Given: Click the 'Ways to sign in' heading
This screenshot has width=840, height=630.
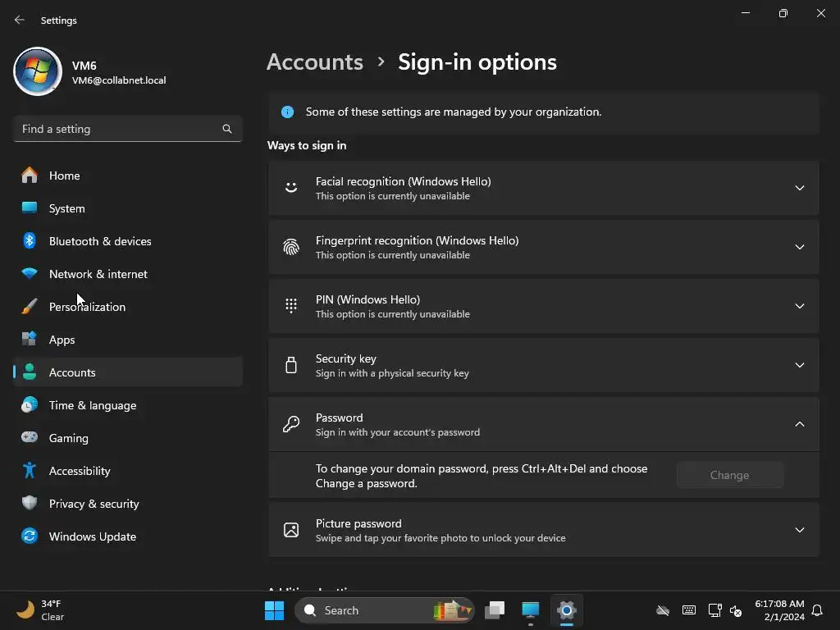Looking at the screenshot, I should click(307, 146).
